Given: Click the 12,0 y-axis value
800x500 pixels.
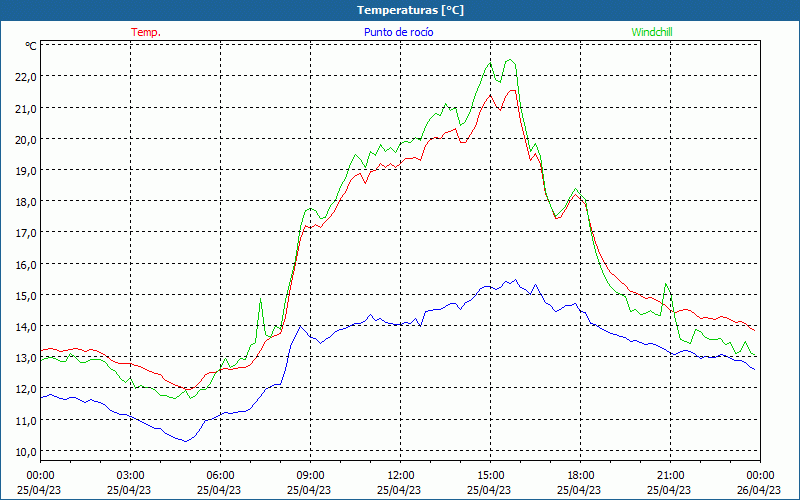Looking at the screenshot, I should [x=27, y=389].
